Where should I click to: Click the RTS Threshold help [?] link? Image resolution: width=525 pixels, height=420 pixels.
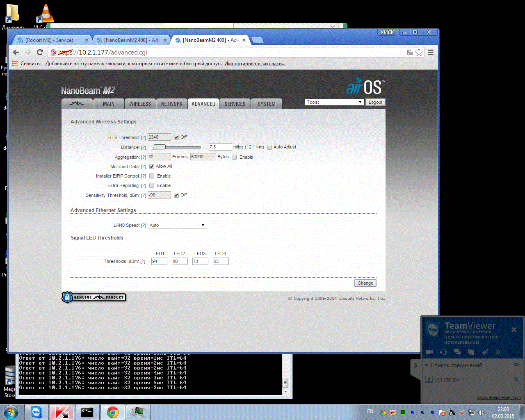(x=144, y=137)
